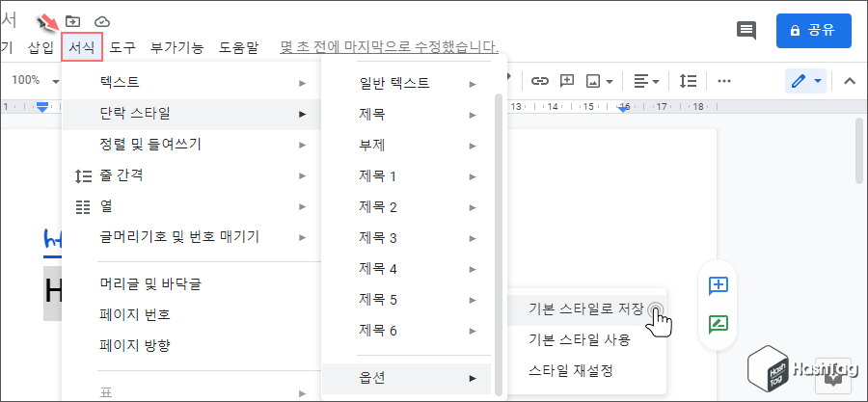Image resolution: width=868 pixels, height=402 pixels.
Task: Click the document vertical scrollbar
Action: click(858, 150)
